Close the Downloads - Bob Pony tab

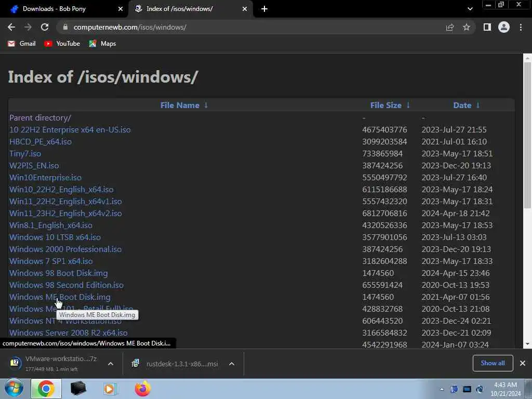121,9
